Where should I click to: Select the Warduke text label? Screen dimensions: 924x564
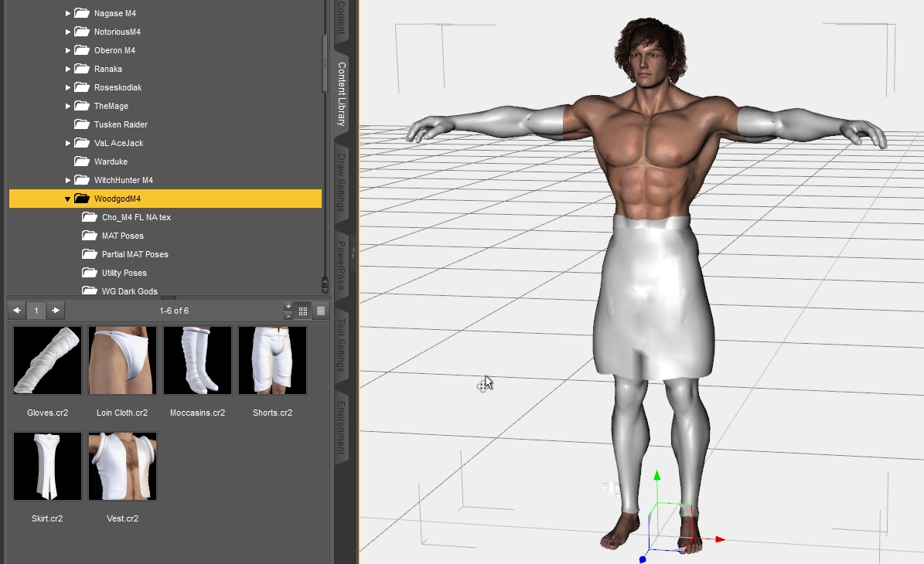[111, 162]
